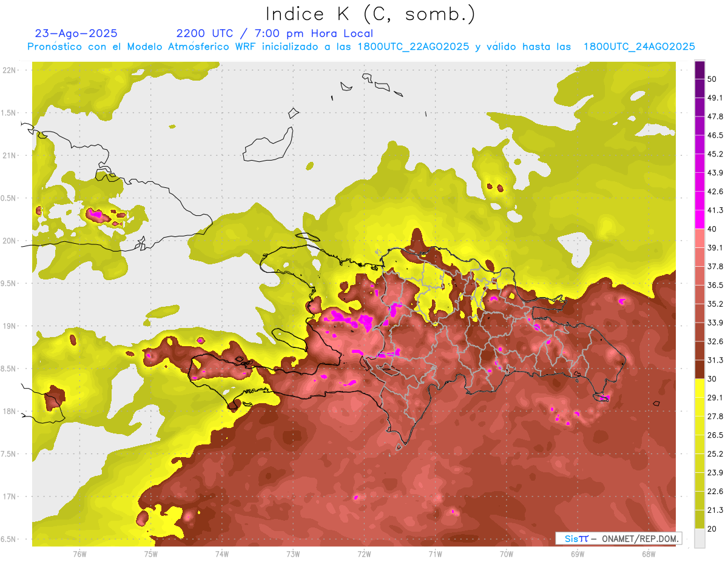Click the "29.1" color scale label
Image resolution: width=728 pixels, height=562 pixels.
715,397
